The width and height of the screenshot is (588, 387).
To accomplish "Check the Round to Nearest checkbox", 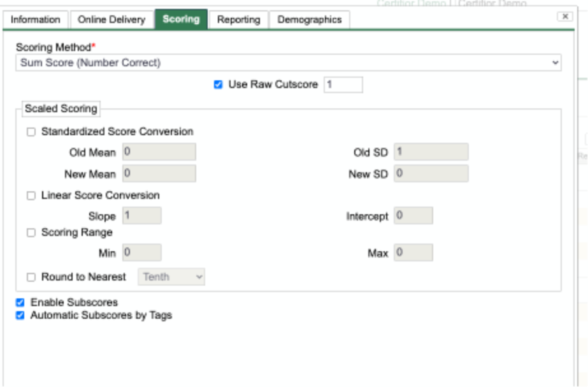I will [31, 277].
